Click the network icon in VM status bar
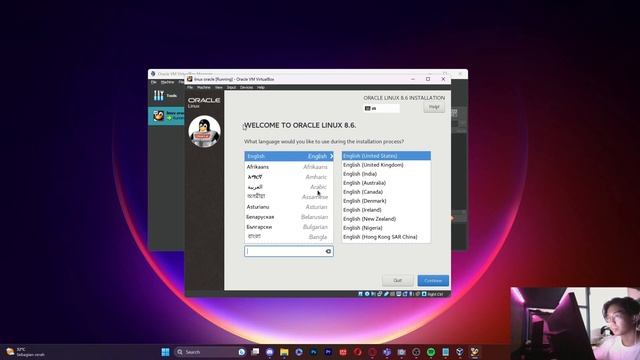The image size is (640, 360). 380,294
